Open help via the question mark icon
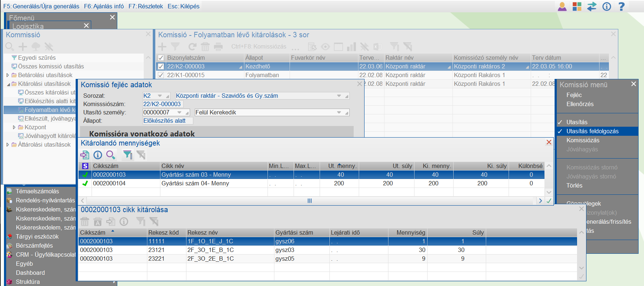Image resolution: width=644 pixels, height=286 pixels. tap(622, 7)
